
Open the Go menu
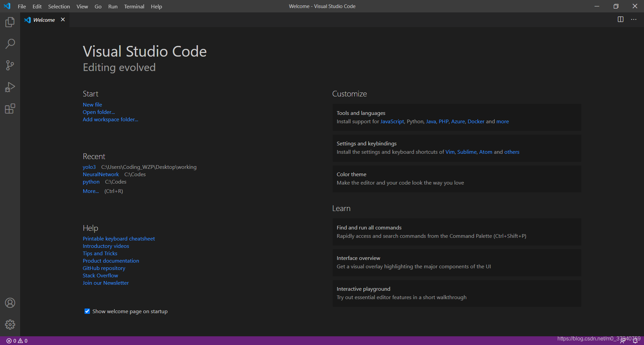click(x=98, y=6)
